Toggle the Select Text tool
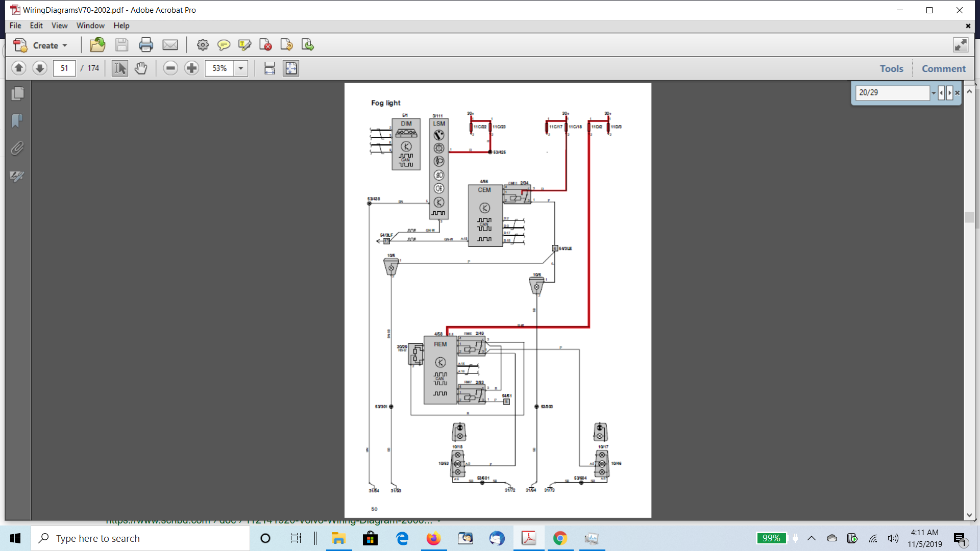Image resolution: width=980 pixels, height=551 pixels. [x=120, y=68]
